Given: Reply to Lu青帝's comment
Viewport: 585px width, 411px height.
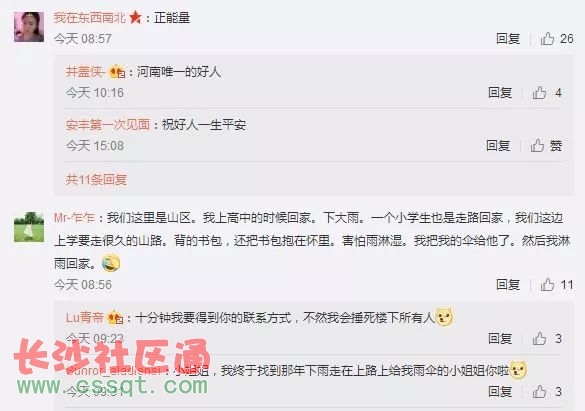Looking at the screenshot, I should [500, 338].
